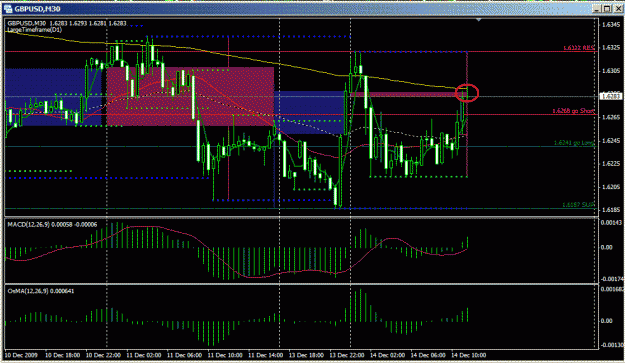Click the 1.6241 go Long line label
This screenshot has height=363, width=625.
coord(574,143)
